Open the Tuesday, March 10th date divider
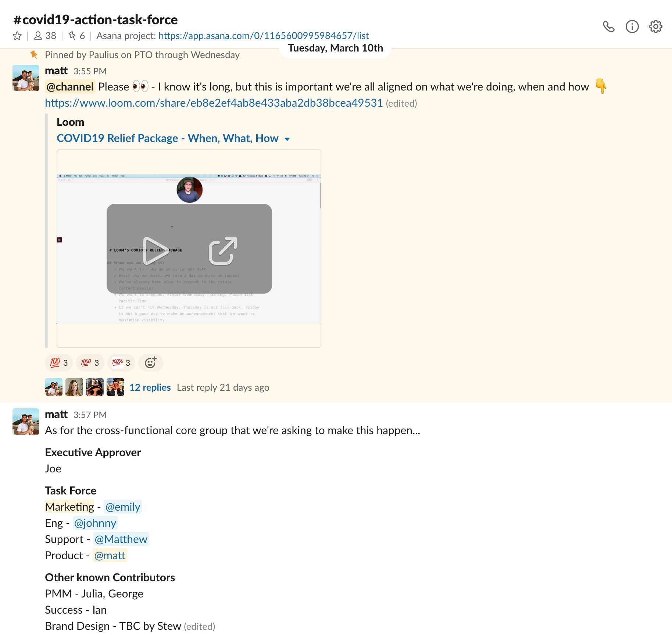The width and height of the screenshot is (672, 635). click(x=336, y=48)
